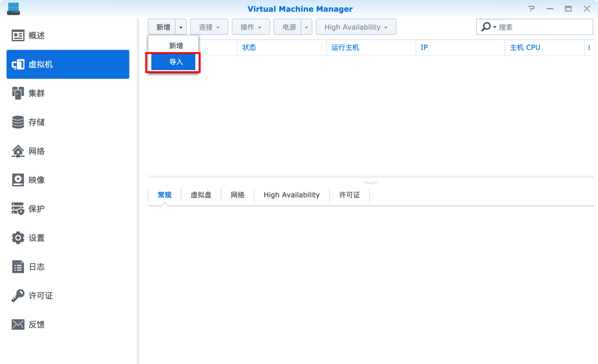Screen dimensions: 598x364
Task: Click the Virtual Machine Manager app logo icon
Action: [x=13, y=8]
